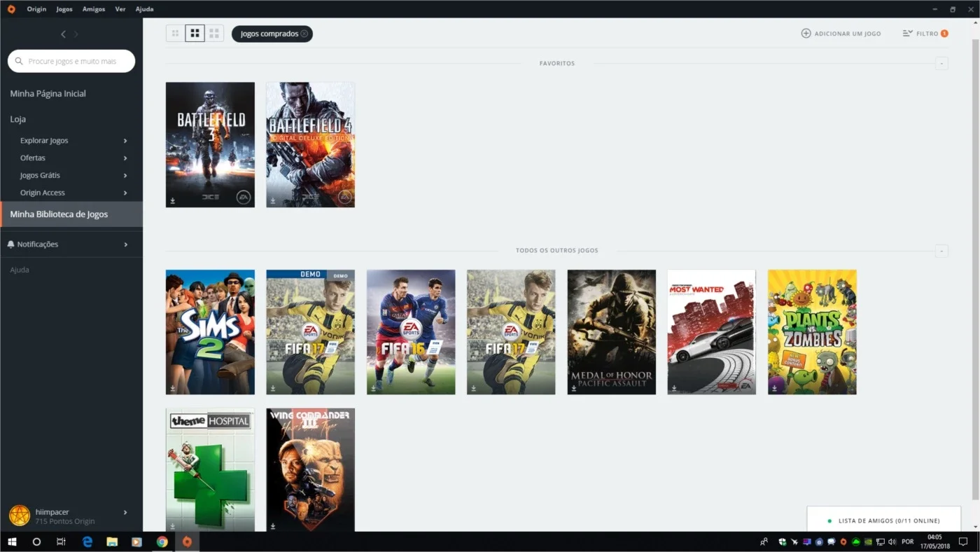The image size is (980, 552).
Task: Switch to small tile grid view
Action: [x=175, y=33]
